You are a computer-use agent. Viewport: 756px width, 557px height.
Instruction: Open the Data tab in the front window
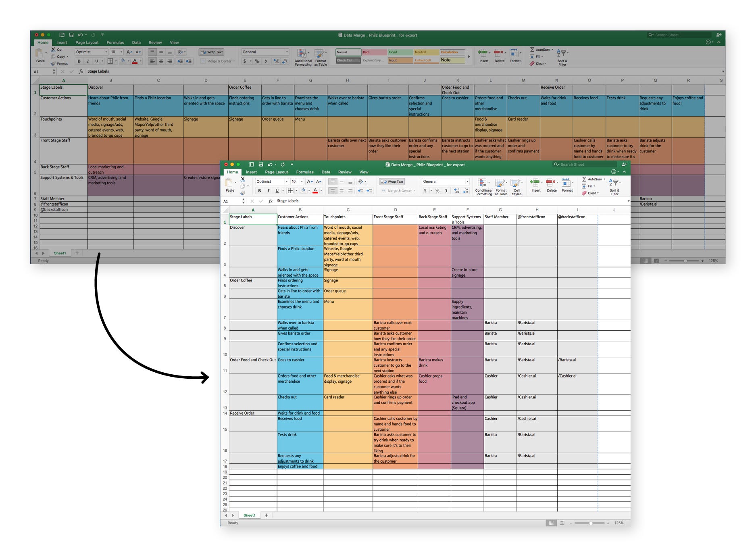pos(326,172)
